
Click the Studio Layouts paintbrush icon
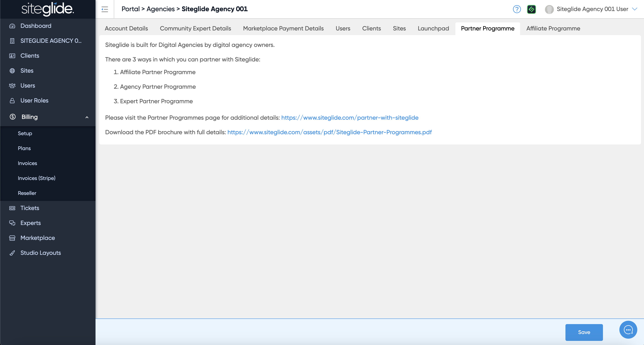tap(12, 253)
